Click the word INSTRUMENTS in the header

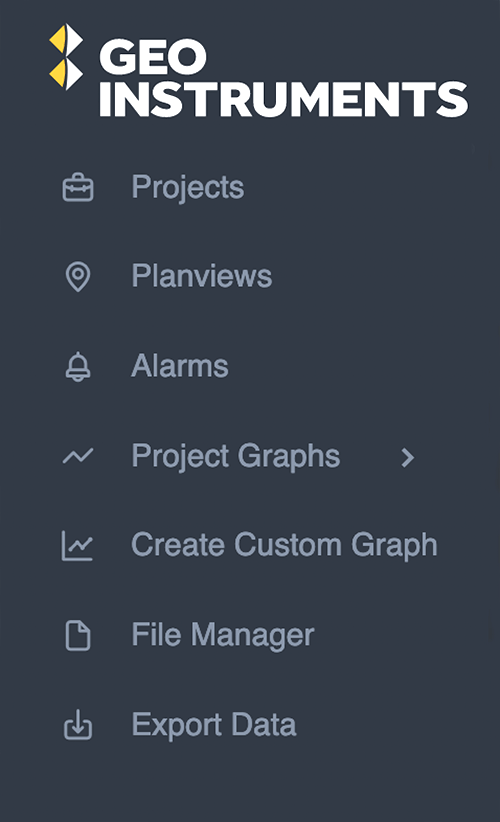pos(284,99)
